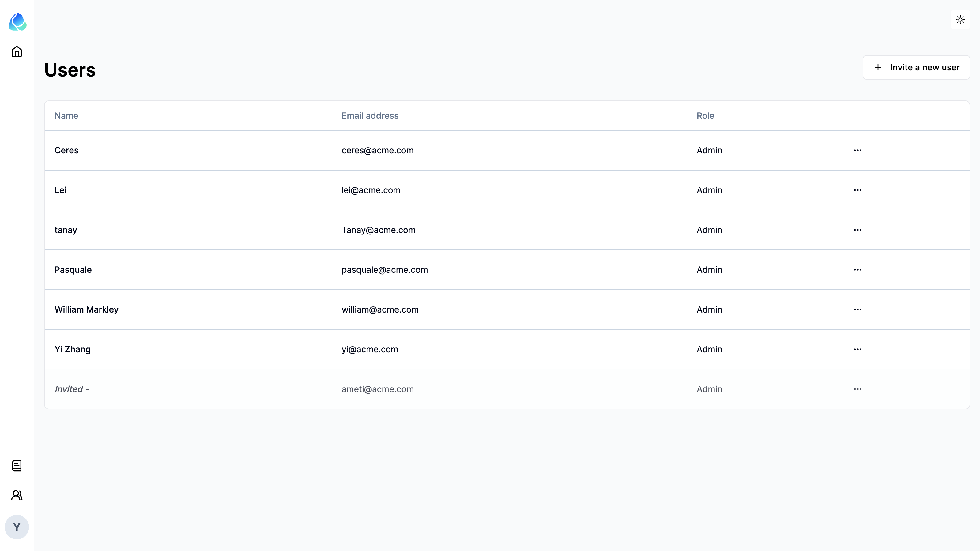Screen dimensions: 980x551
Task: Toggle the light/dark theme sun icon
Action: tap(960, 19)
